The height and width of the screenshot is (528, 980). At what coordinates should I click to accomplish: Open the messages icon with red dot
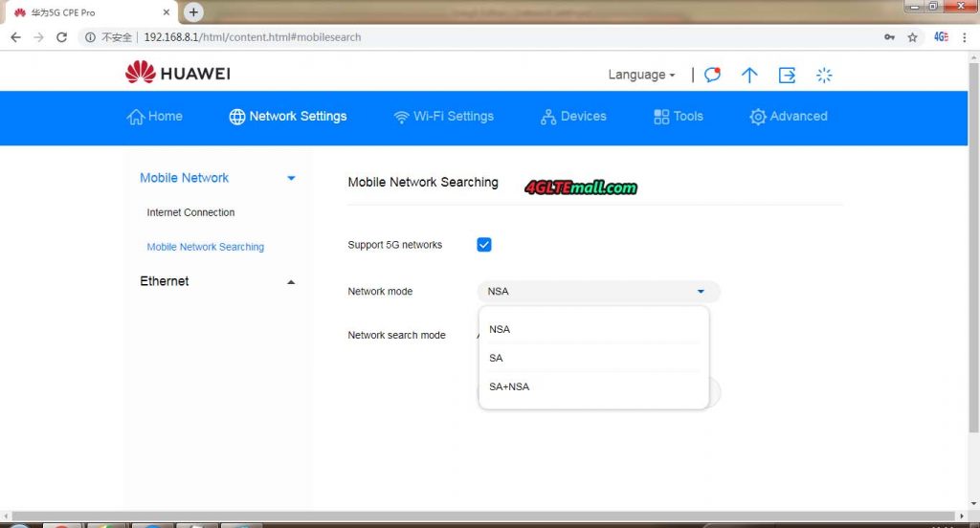pyautogui.click(x=712, y=75)
